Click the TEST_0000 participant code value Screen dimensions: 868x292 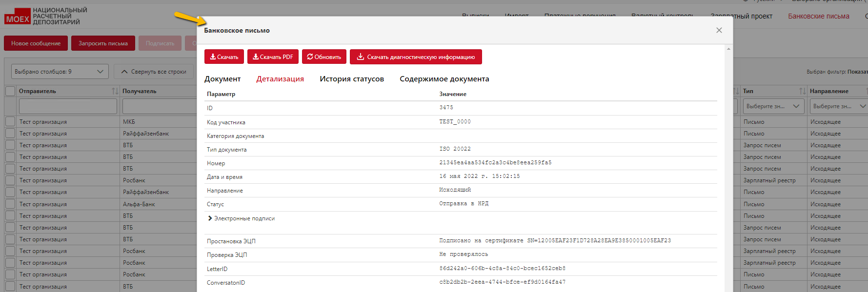click(x=455, y=122)
